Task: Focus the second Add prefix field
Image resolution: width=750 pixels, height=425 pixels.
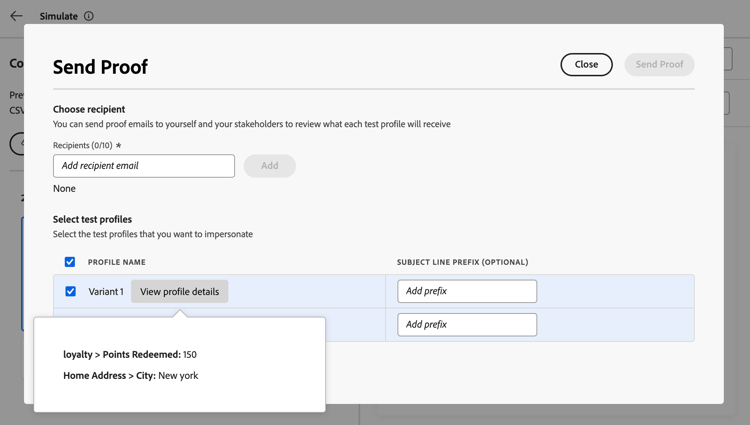Action: [x=467, y=325]
